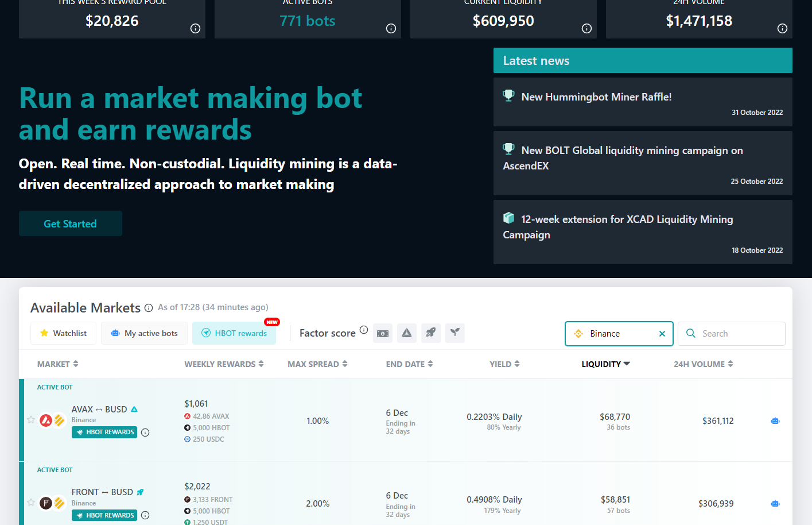This screenshot has height=525, width=812.
Task: Focus the markets Search field
Action: point(732,334)
